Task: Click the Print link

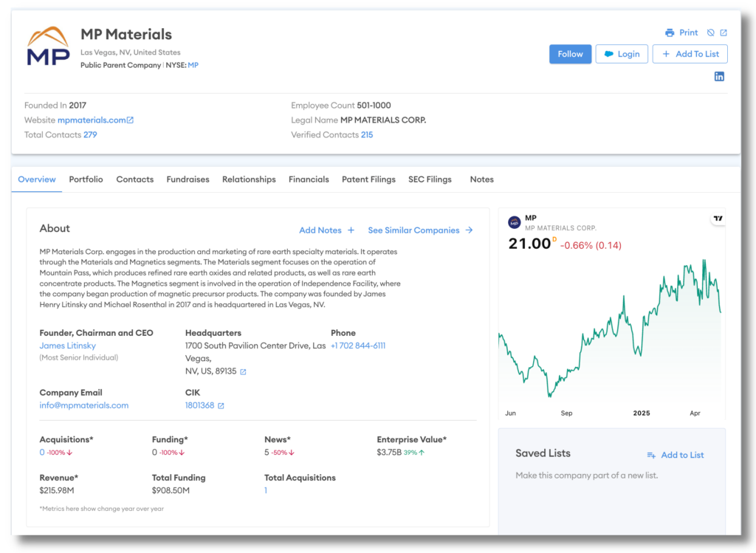Action: [689, 32]
